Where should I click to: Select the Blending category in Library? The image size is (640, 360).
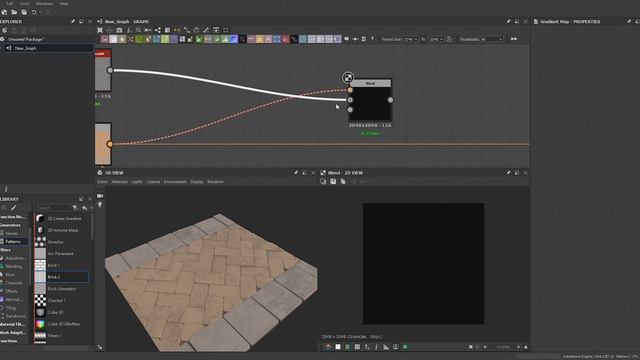coord(13,267)
